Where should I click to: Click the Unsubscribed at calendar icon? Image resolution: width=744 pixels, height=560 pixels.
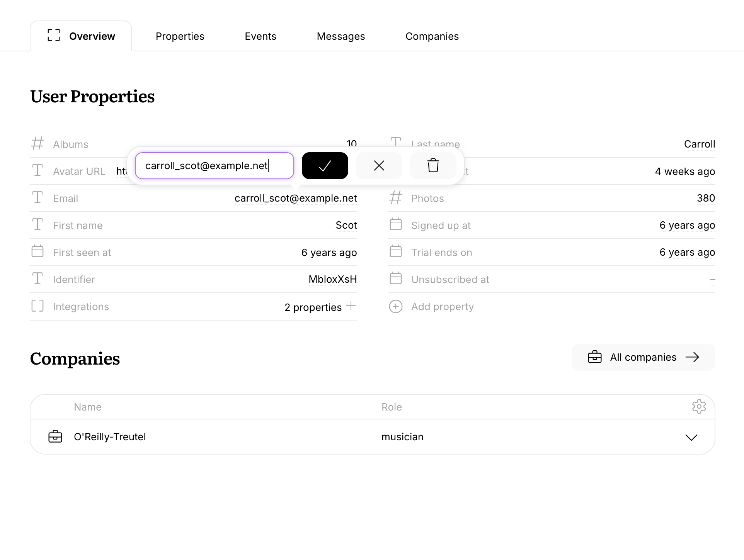tap(396, 278)
